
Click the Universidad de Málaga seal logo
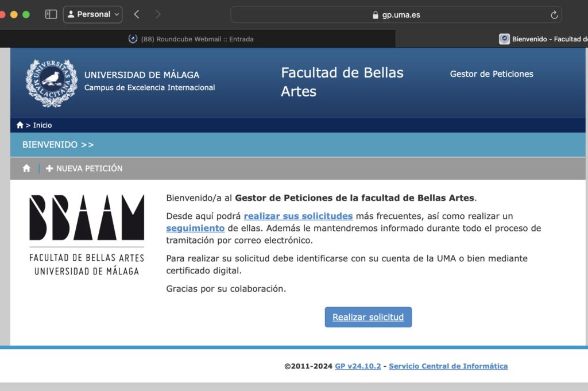click(52, 83)
